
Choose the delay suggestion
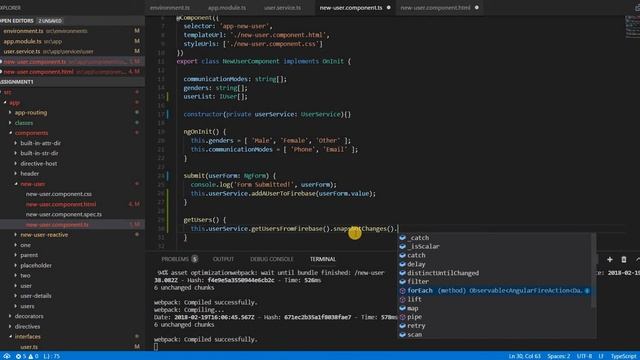[x=496, y=264]
